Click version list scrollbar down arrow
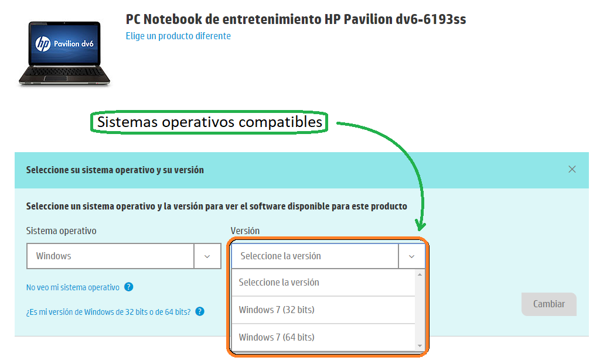The width and height of the screenshot is (593, 364). coord(420,346)
